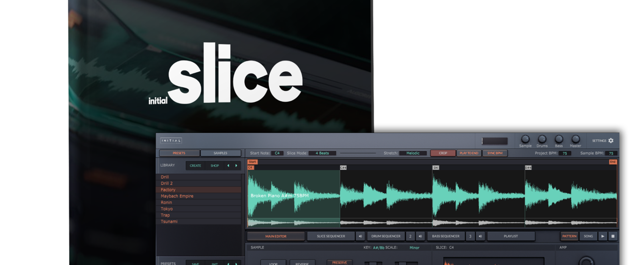Switch to the PRESETS tab
644x265 pixels.
179,153
